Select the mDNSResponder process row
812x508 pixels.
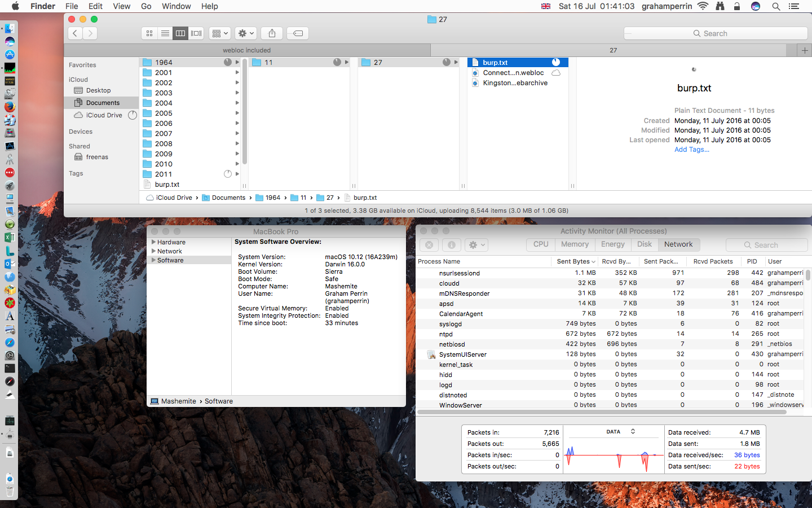click(610, 294)
